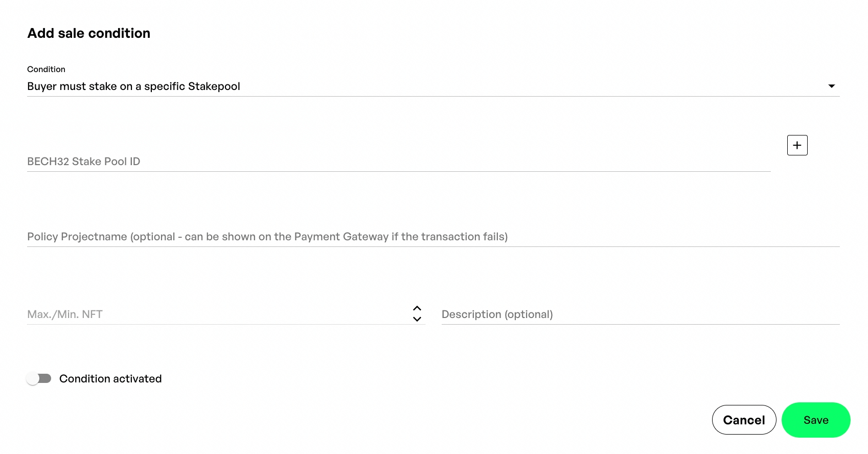Screen dimensions: 868x454
Task: Click the 'Stake Pool ID' placeholder text
Action: click(106, 162)
